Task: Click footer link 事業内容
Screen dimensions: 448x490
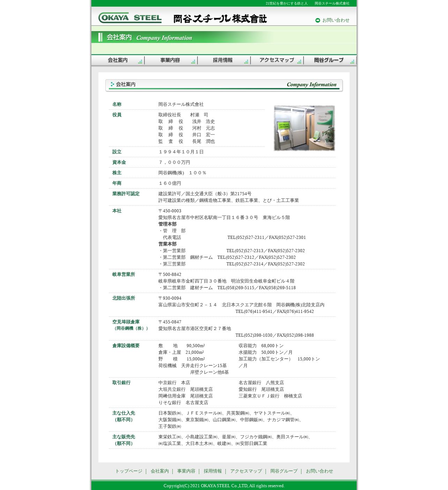Action: 186,471
